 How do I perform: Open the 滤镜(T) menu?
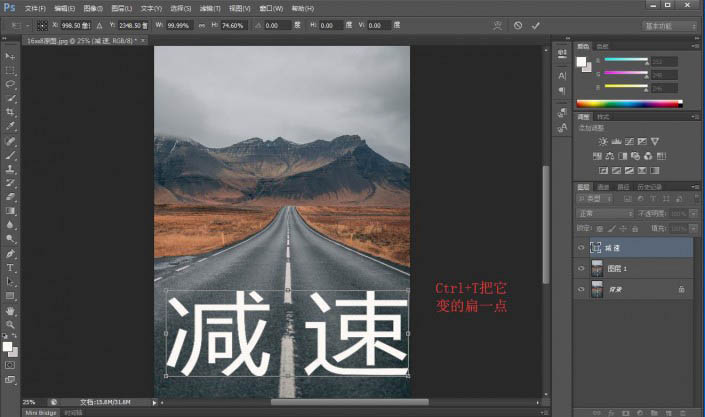click(210, 8)
